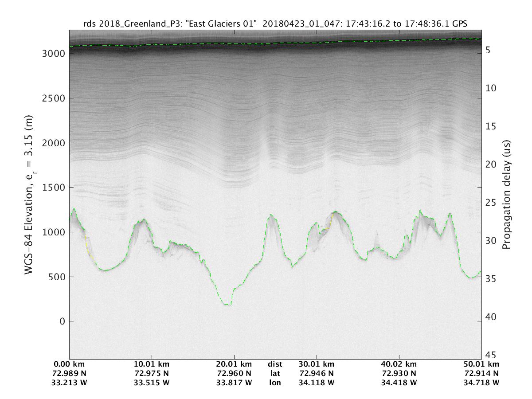Click the deepest bedrock trough near 20 km

227,305
